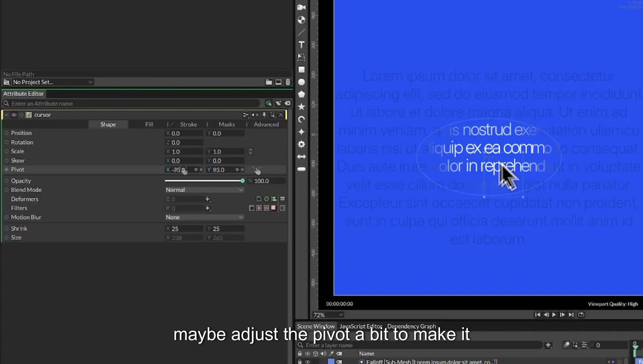Viewport: 643px width, 364px height.
Task: Select the Polygon shape tool
Action: pyautogui.click(x=301, y=94)
